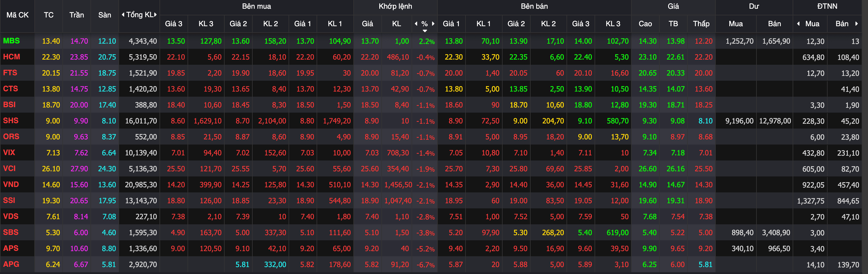
Task: Click the Thấp price column header
Action: [701, 23]
